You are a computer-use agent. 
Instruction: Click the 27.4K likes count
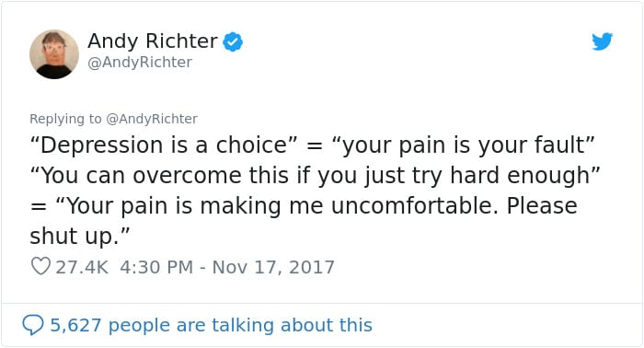82,267
